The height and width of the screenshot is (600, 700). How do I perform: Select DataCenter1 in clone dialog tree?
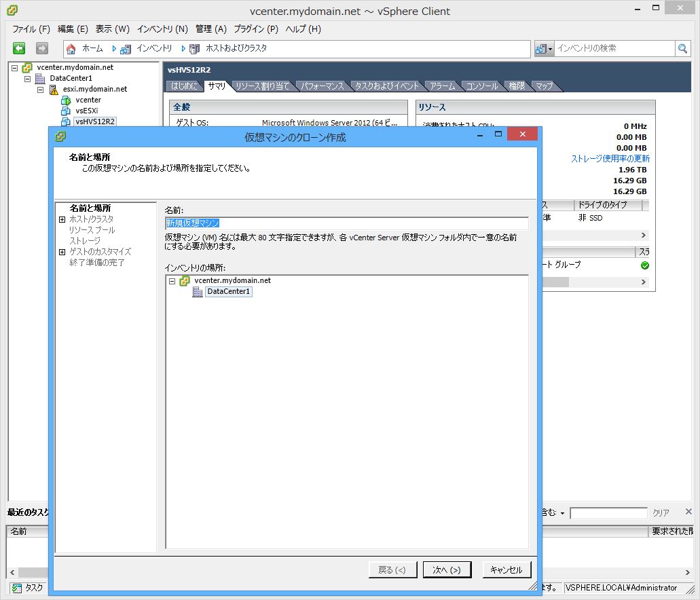229,292
